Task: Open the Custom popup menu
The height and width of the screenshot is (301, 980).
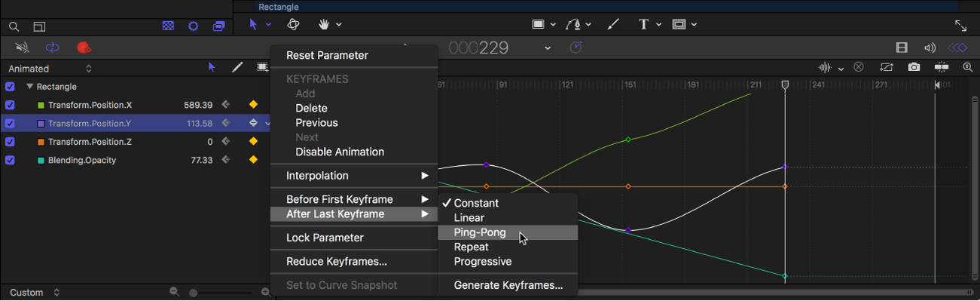Action: tap(35, 293)
